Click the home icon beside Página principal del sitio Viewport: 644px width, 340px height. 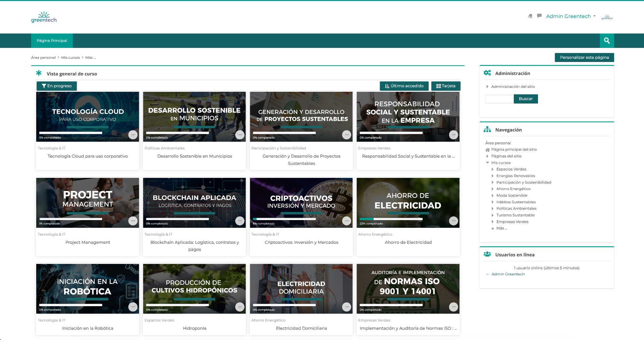click(488, 150)
